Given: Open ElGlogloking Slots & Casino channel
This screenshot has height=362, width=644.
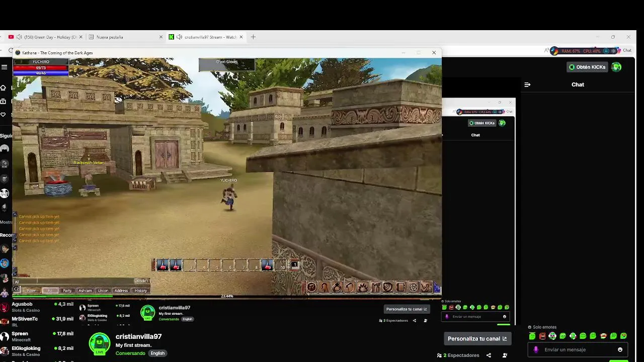Looking at the screenshot, I should coord(37,350).
